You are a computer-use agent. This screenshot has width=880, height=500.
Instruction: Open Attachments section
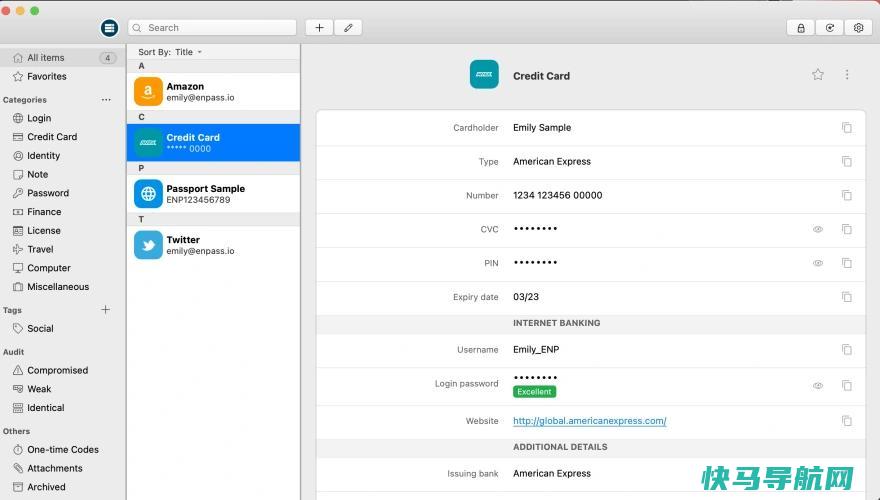point(62,468)
